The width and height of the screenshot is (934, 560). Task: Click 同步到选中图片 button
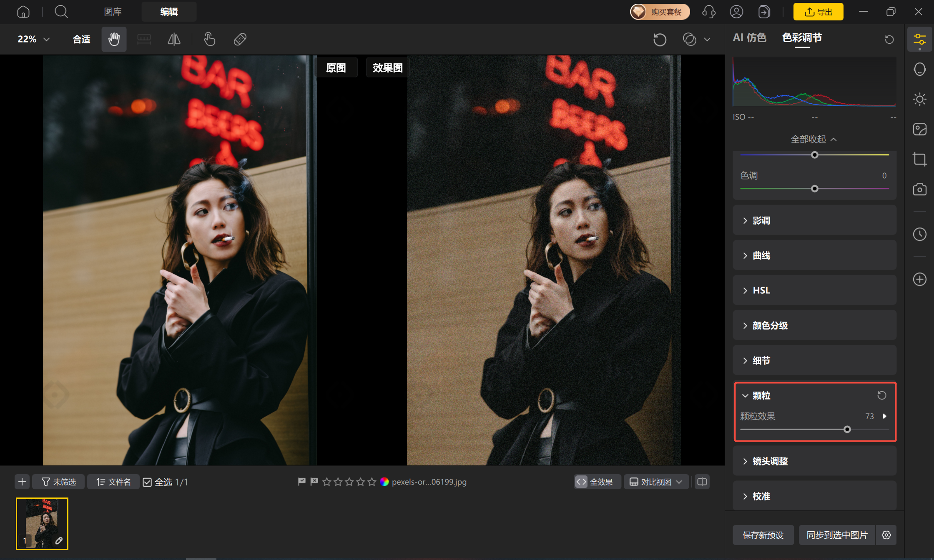point(837,535)
